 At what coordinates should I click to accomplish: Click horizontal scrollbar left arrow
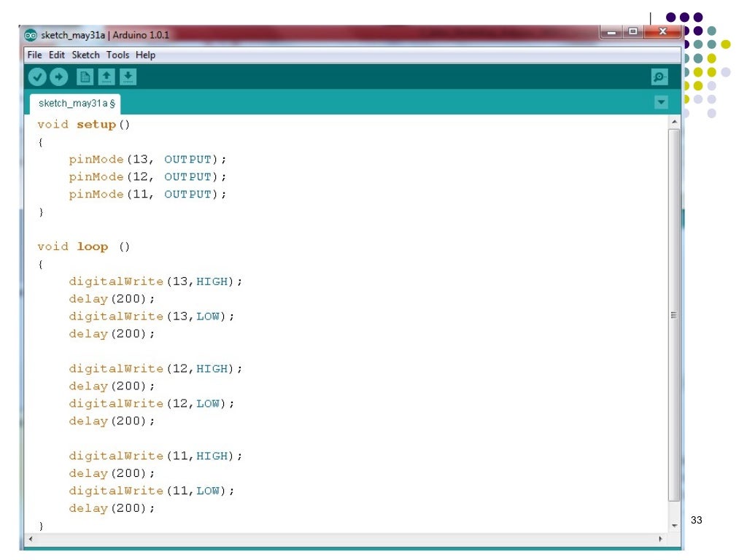click(x=30, y=539)
